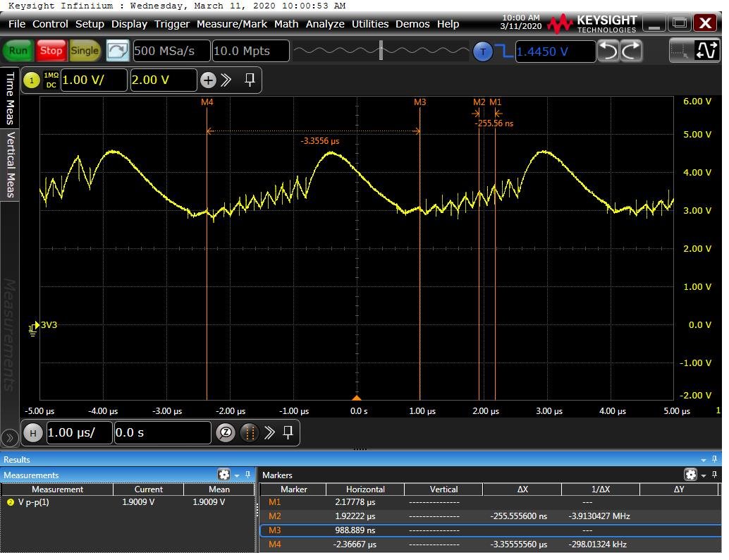This screenshot has height=560, width=729.
Task: Open the Setup menu
Action: 90,24
